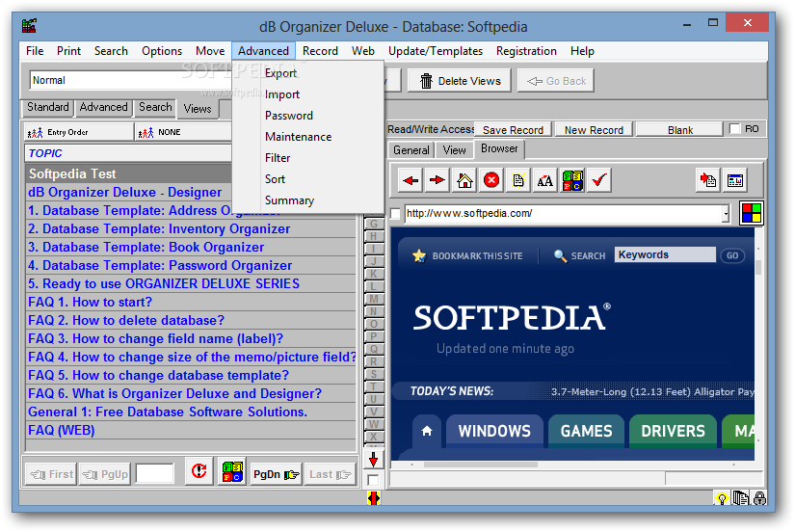The width and height of the screenshot is (795, 532).
Task: Open the Update/Templates menu
Action: click(435, 51)
